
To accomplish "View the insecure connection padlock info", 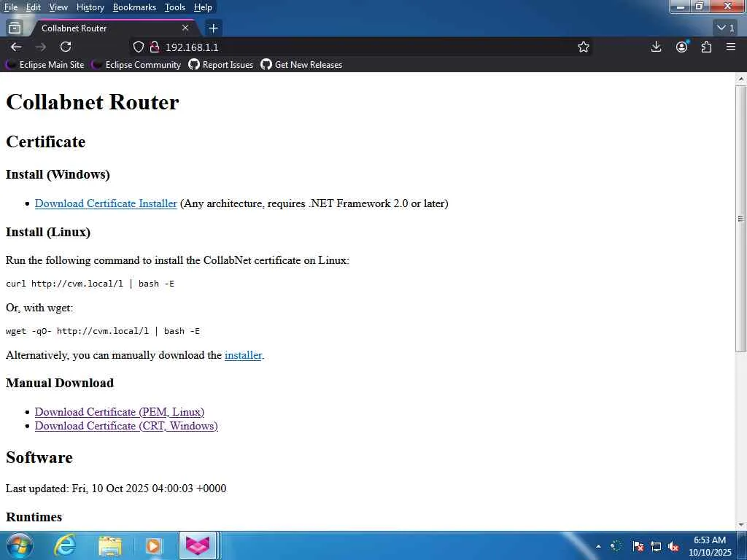I will click(155, 47).
